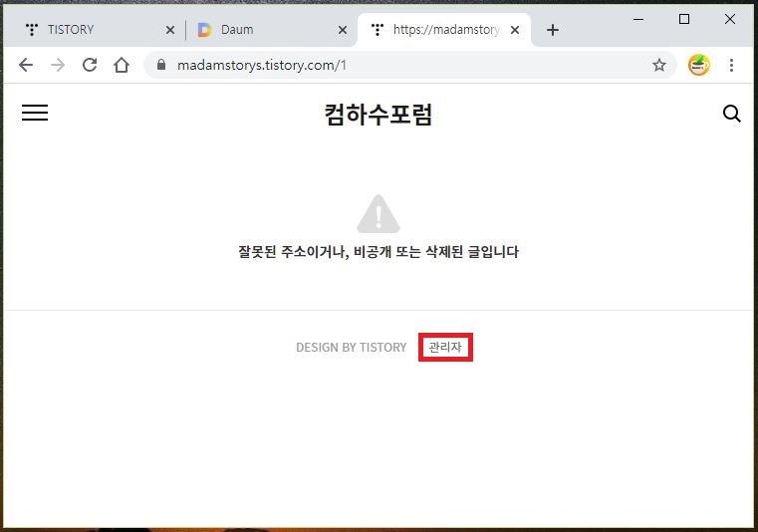Open the hamburger menu icon
Image resolution: width=758 pixels, height=532 pixels.
click(x=35, y=113)
